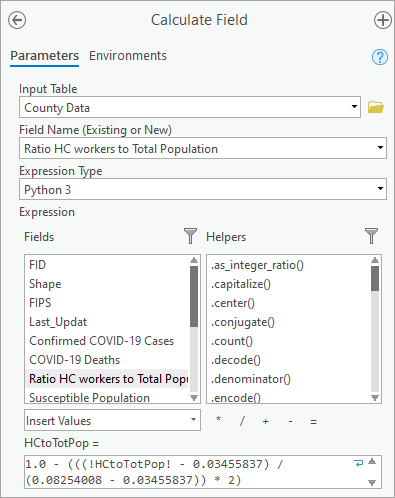Select FID in the Fields list
The image size is (395, 498).
[107, 265]
